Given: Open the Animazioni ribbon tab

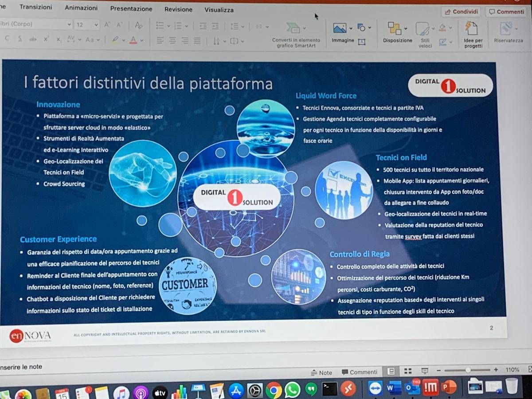Looking at the screenshot, I should pos(81,8).
